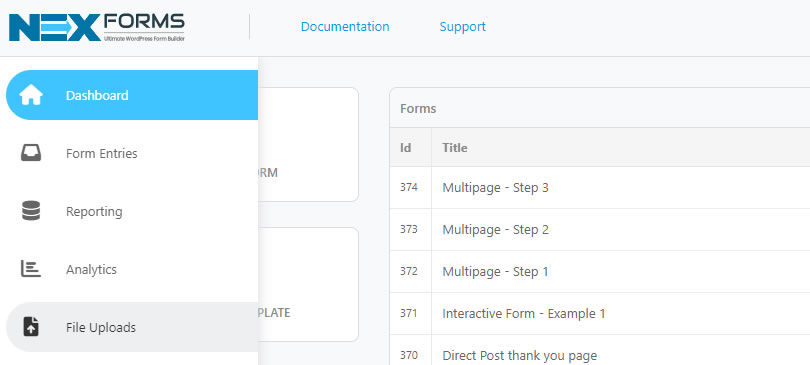Screen dimensions: 810x365
Task: Click the Analytics bar chart icon
Action: click(30, 269)
